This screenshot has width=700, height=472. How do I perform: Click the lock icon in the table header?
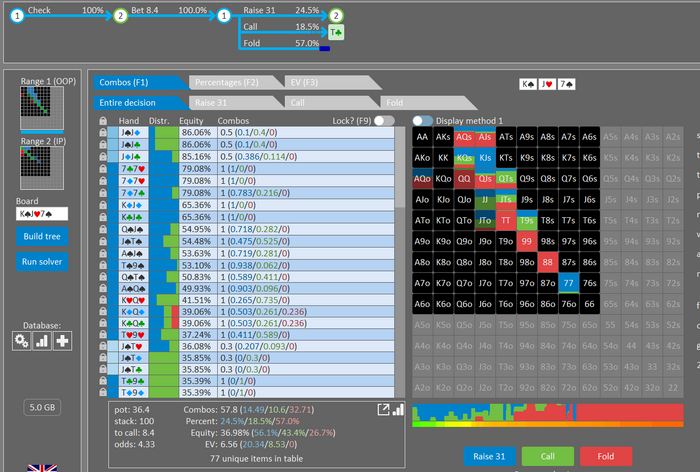click(103, 121)
